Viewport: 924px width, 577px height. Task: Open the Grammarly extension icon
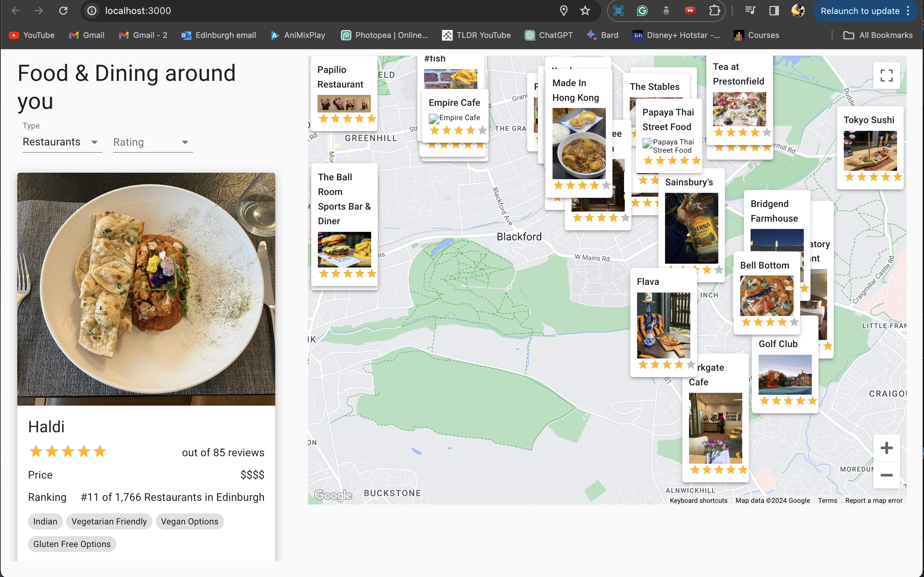tap(642, 11)
